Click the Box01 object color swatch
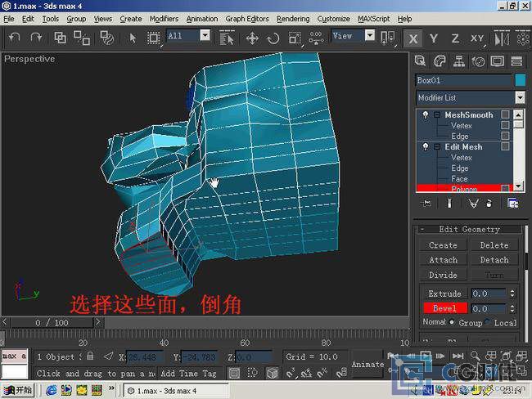This screenshot has height=399, width=532. [x=520, y=80]
